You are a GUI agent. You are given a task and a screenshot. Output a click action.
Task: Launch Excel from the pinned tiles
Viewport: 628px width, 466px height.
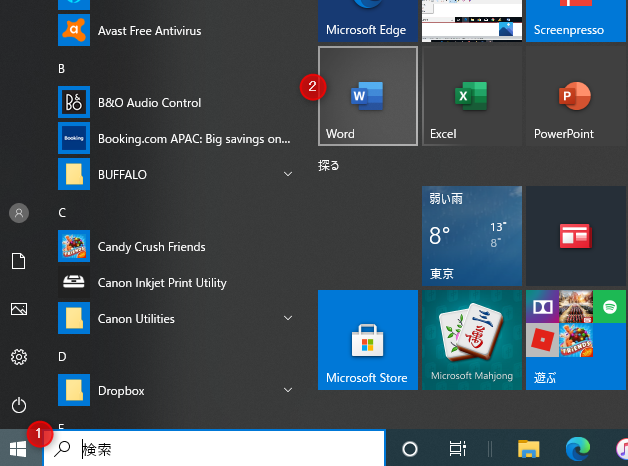[471, 96]
